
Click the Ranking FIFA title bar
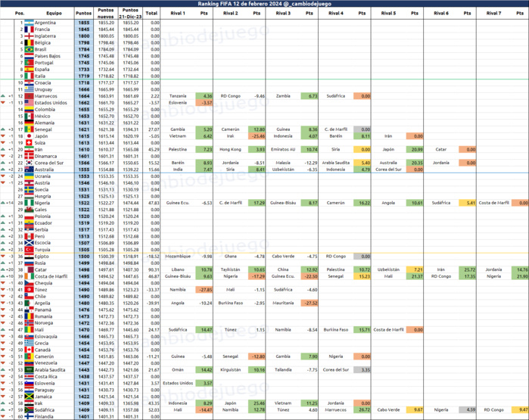264,4
